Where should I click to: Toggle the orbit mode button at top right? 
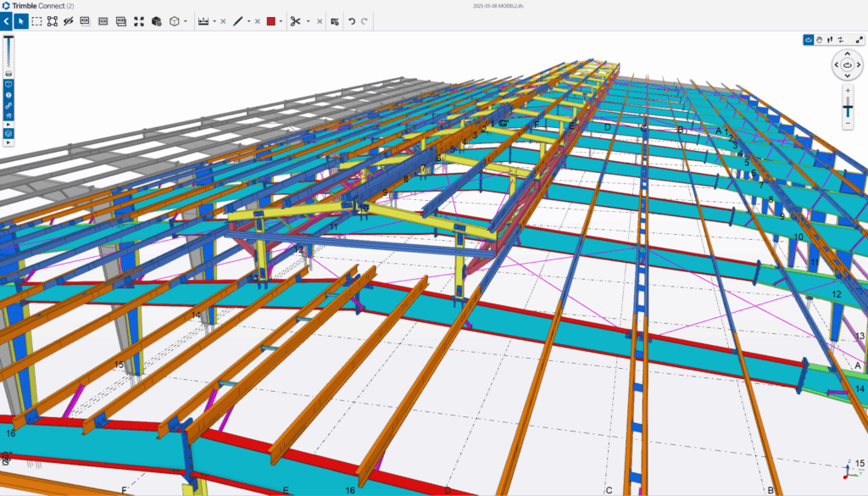click(809, 39)
